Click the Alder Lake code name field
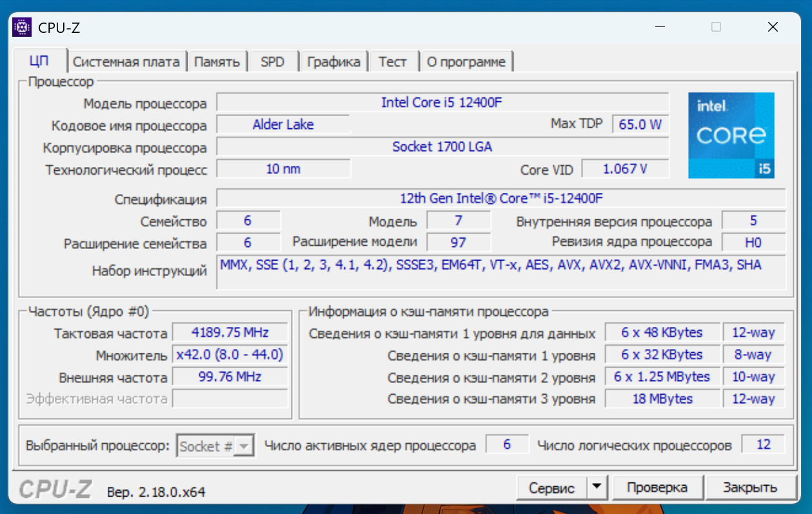The height and width of the screenshot is (514, 812). (x=283, y=124)
